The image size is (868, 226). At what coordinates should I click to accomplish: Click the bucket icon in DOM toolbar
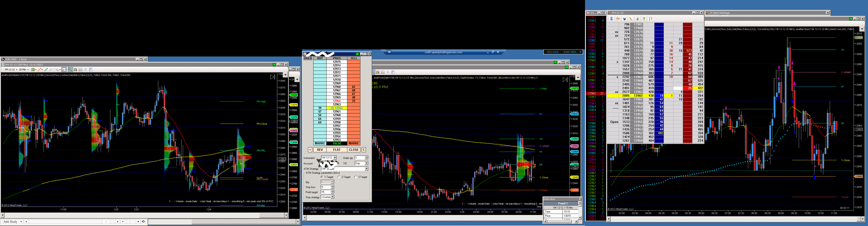624,19
